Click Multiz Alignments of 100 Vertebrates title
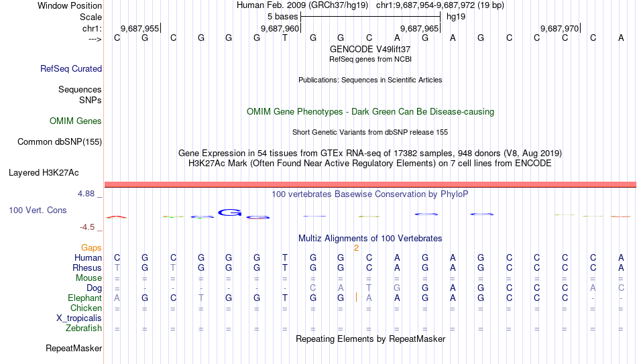This screenshot has height=364, width=637. 370,239
